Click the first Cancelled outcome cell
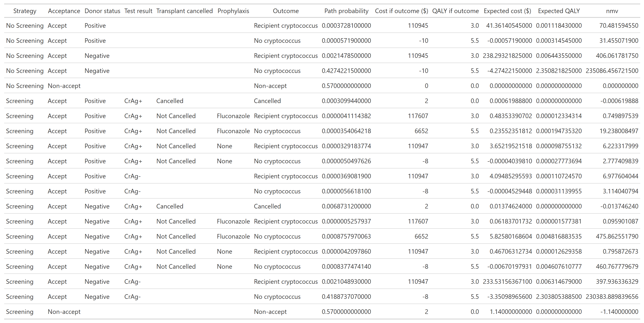Screen dimensions: 644x323 [267, 101]
